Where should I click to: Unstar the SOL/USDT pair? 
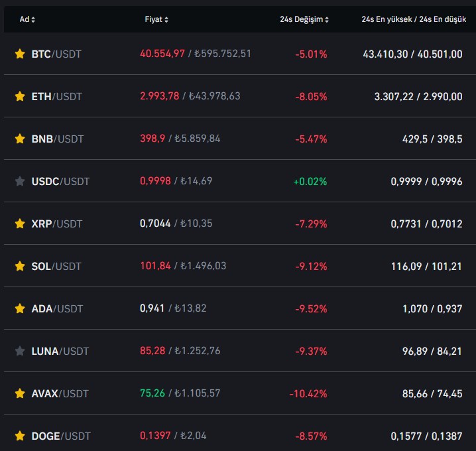[20, 266]
